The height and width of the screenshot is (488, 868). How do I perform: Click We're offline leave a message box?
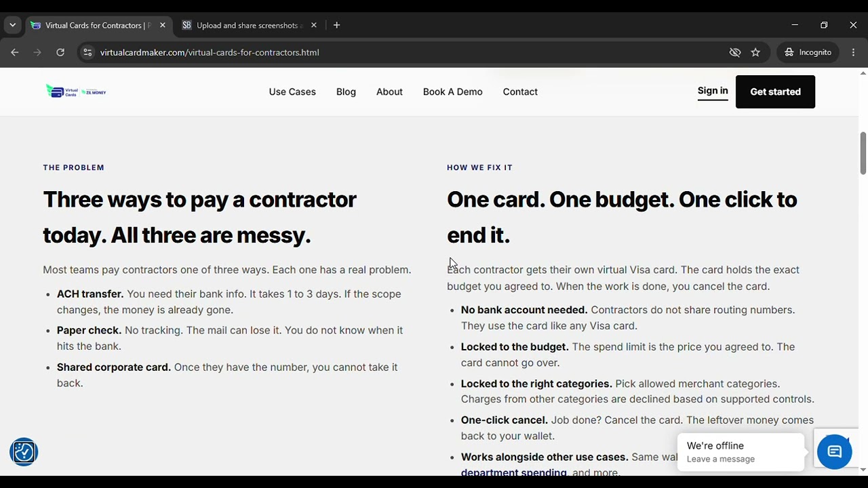pos(741,452)
